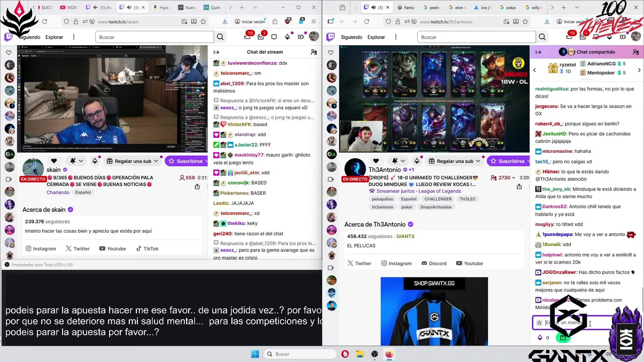Collapse the 'Chat compartido' panel arrow

tap(538, 52)
